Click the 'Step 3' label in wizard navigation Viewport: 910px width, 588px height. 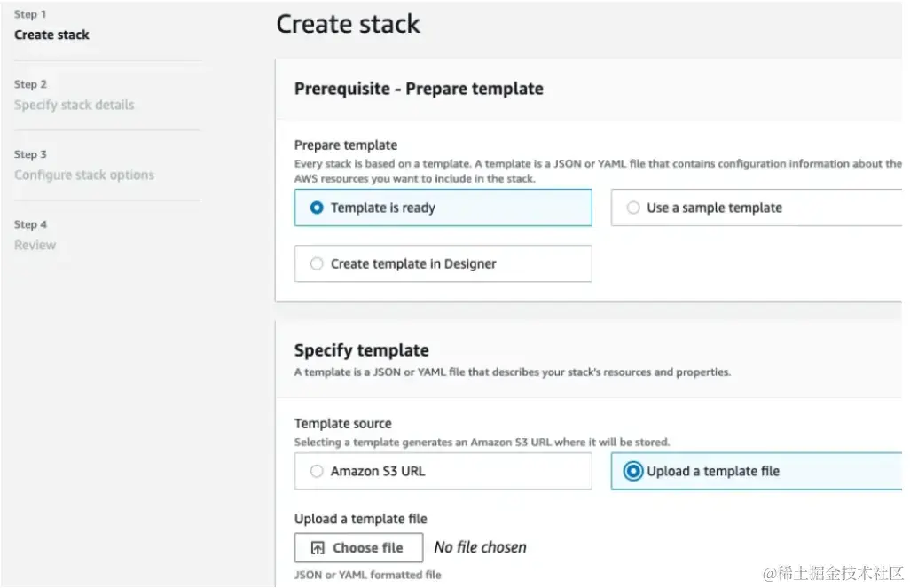pos(30,154)
